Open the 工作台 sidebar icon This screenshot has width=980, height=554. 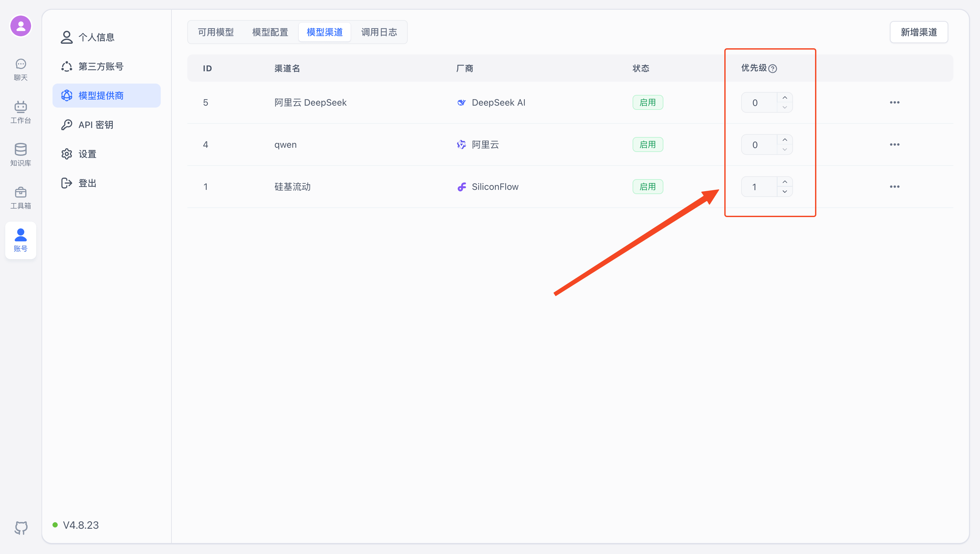[20, 111]
